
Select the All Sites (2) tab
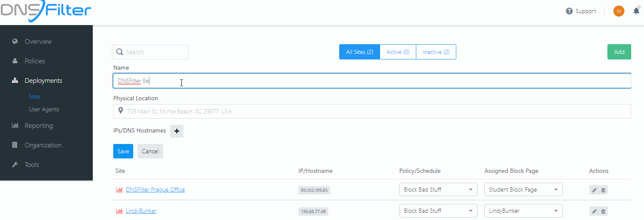360,52
